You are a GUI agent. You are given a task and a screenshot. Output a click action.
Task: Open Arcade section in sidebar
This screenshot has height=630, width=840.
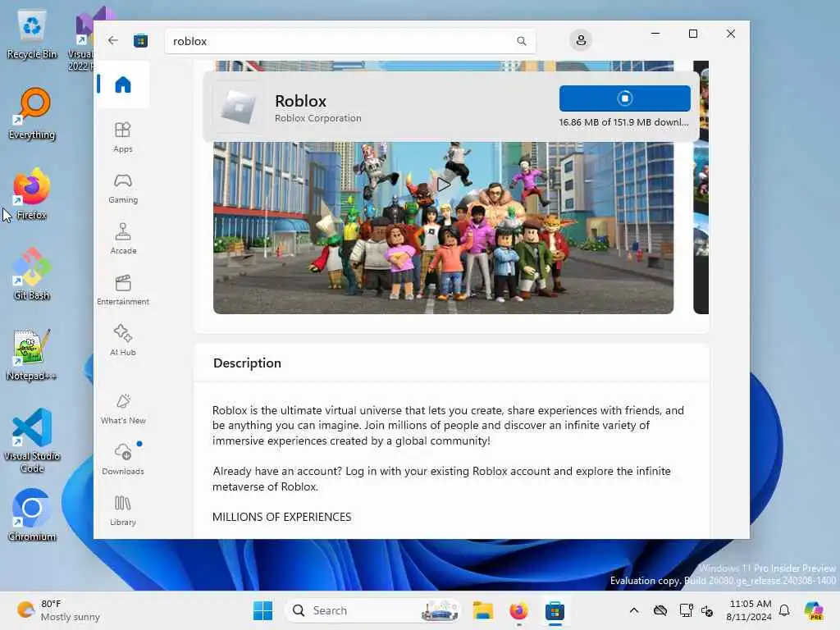123,239
